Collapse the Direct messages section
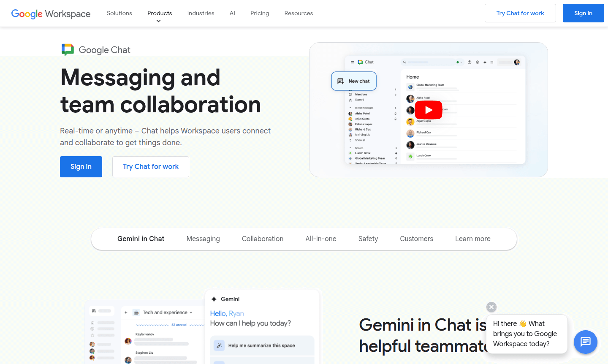The height and width of the screenshot is (364, 608). (x=350, y=108)
